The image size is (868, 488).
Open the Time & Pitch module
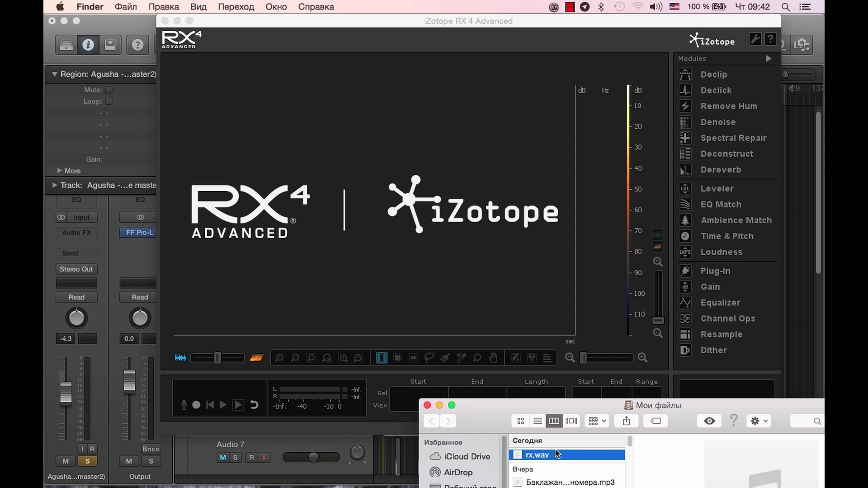726,236
